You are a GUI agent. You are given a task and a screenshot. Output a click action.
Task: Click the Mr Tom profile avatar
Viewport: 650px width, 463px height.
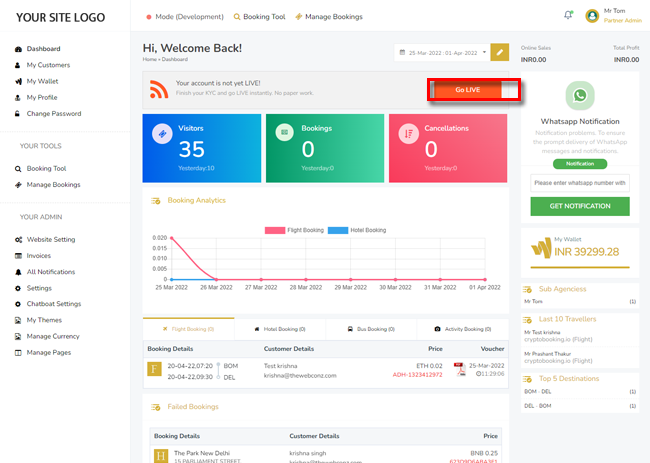592,16
